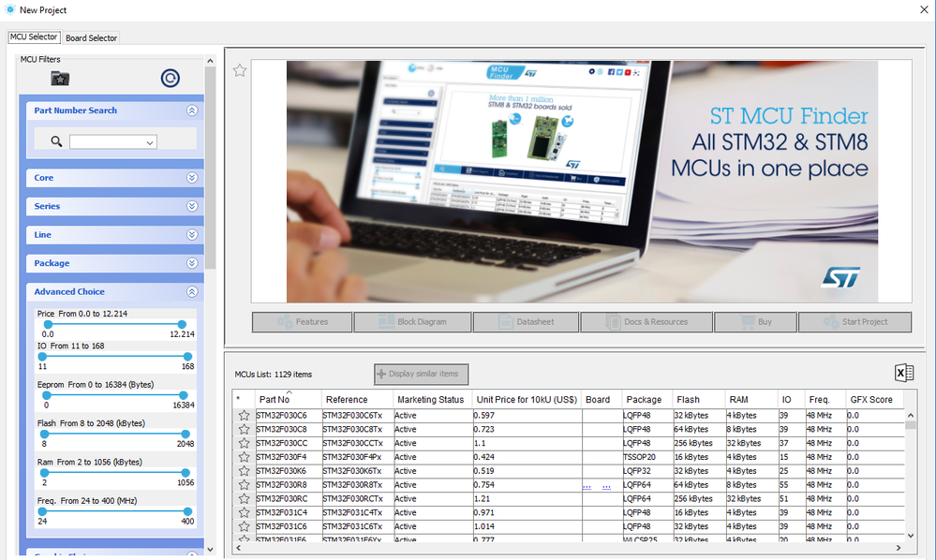This screenshot has width=936, height=560.
Task: Favorite the STM32F031C4 row star
Action: pyautogui.click(x=244, y=513)
